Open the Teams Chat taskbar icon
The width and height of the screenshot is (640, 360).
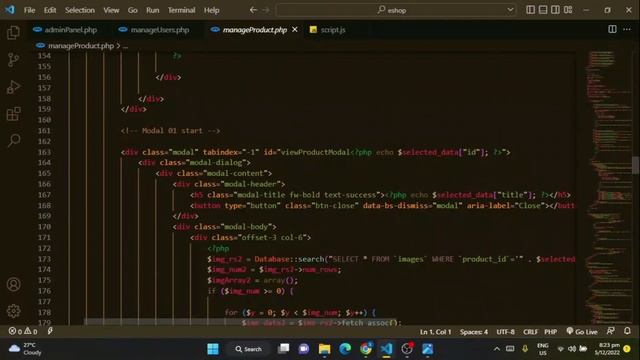pos(304,349)
